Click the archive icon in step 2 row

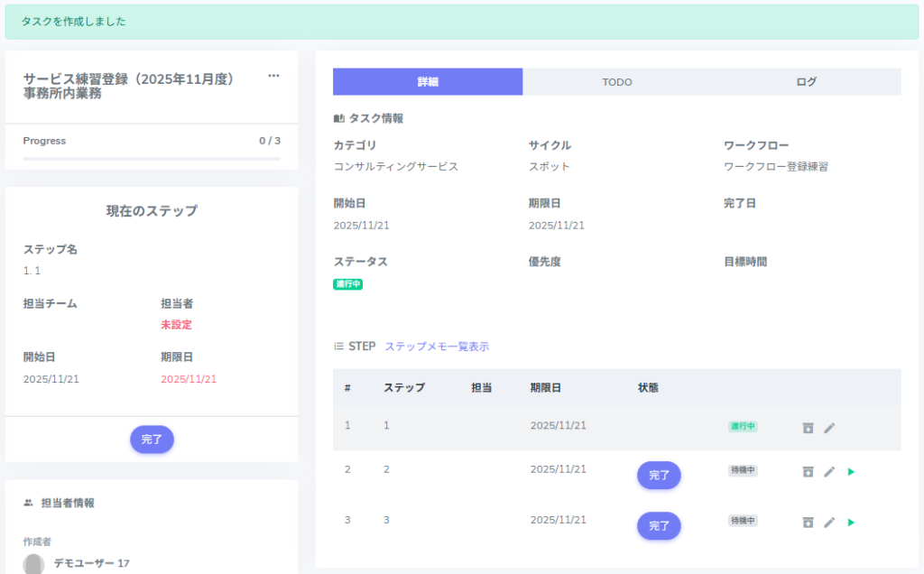click(808, 471)
